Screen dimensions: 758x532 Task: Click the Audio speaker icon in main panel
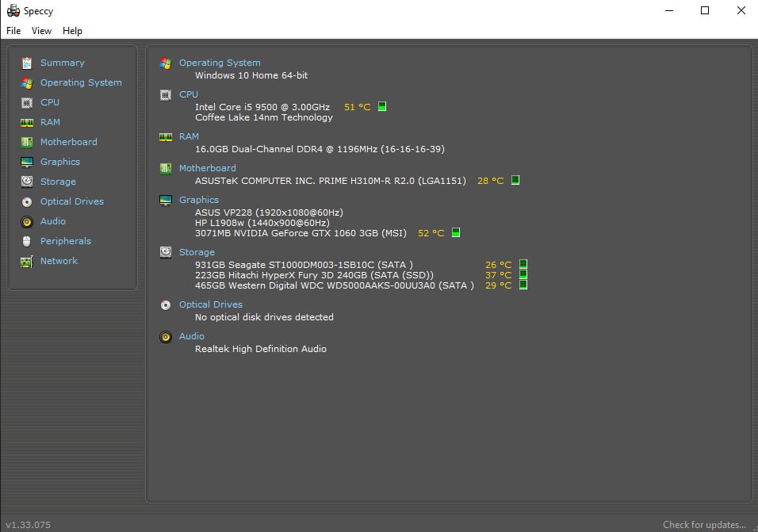tap(166, 337)
